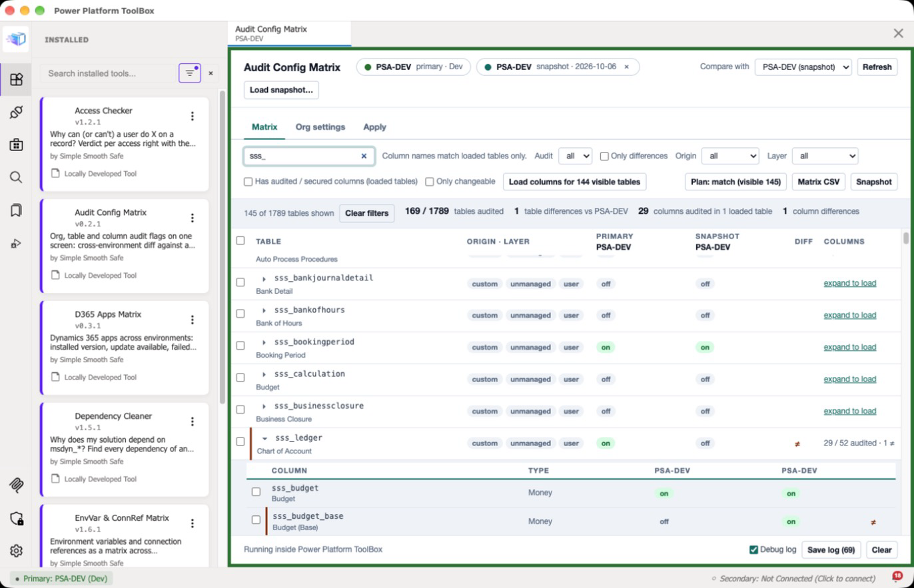Click the Power Platform ToolBox logo
The height and width of the screenshot is (588, 914).
[16, 39]
